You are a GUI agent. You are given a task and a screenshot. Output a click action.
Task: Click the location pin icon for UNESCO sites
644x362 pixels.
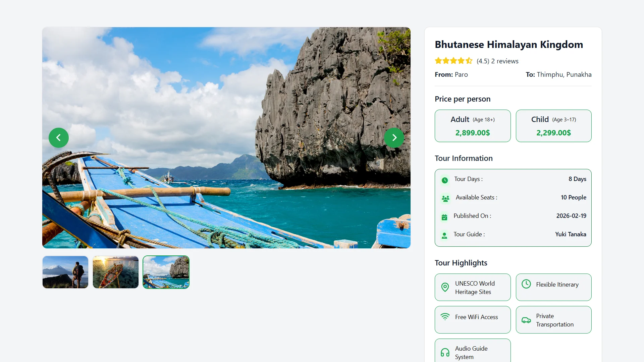click(445, 287)
